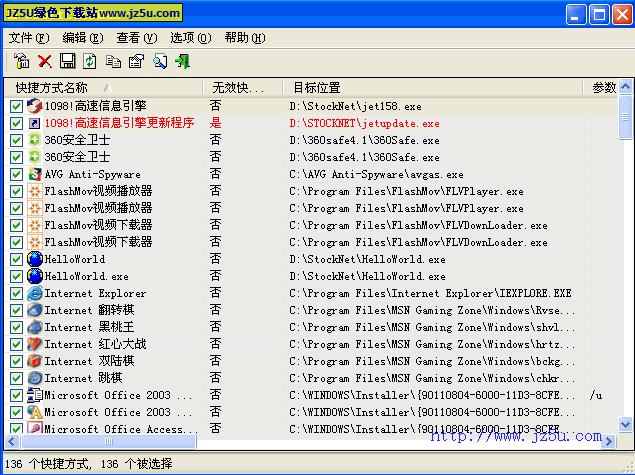Click the icon of 1098!高速信息引擎 row
This screenshot has width=635, height=475.
coord(35,106)
